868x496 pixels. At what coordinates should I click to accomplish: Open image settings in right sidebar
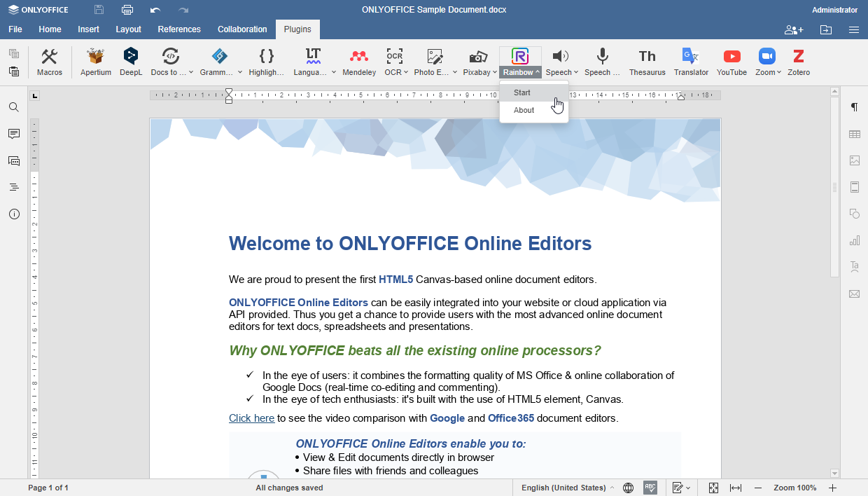pyautogui.click(x=855, y=160)
